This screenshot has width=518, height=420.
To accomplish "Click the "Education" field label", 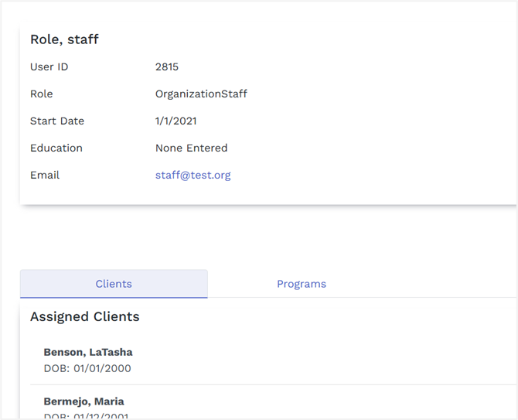I will pyautogui.click(x=56, y=148).
